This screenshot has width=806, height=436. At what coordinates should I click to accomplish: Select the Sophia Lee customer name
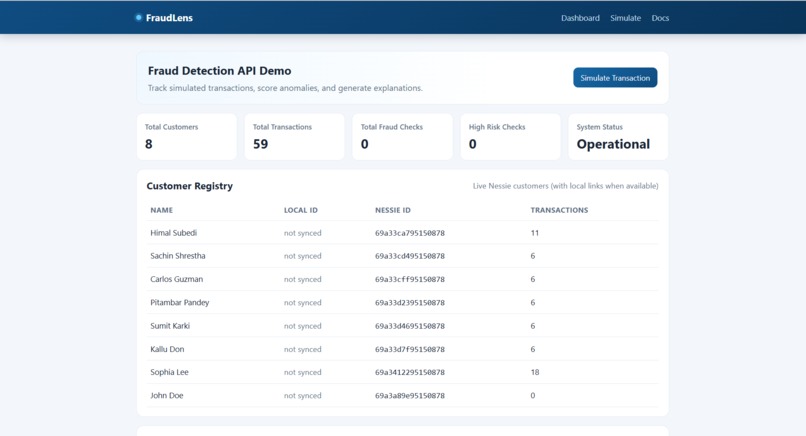169,372
